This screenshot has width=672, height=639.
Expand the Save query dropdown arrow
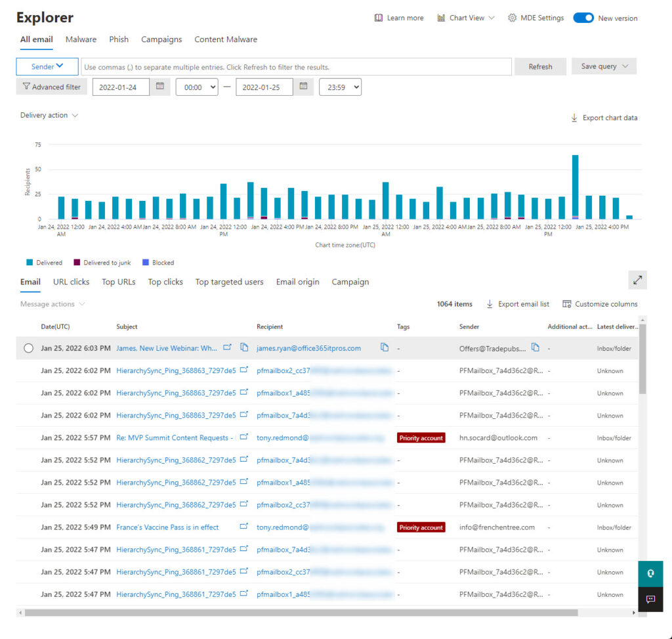pyautogui.click(x=625, y=66)
